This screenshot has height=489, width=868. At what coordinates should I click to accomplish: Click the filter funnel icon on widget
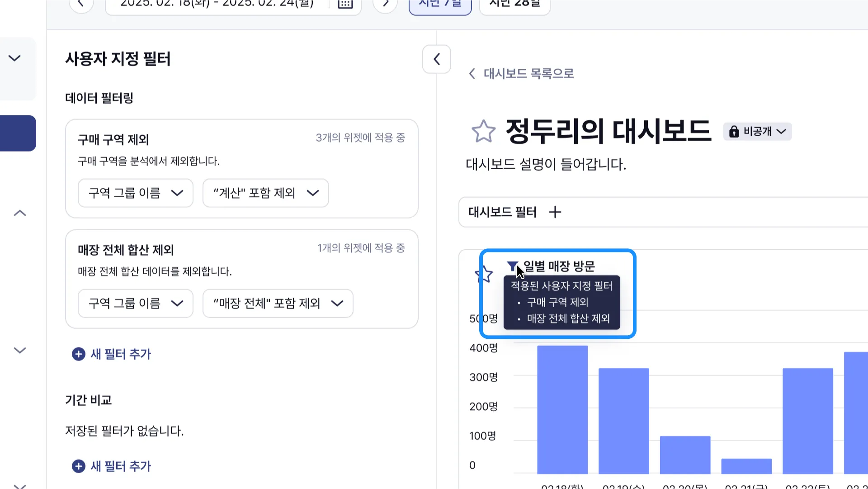point(512,266)
